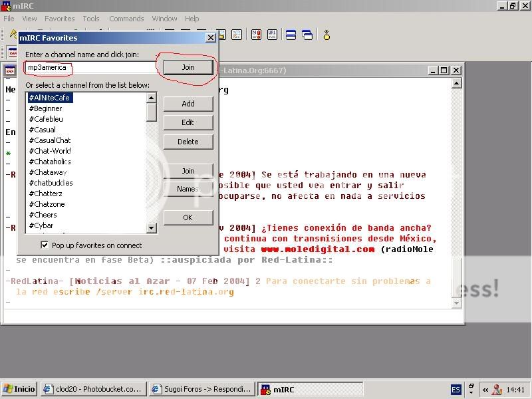The width and height of the screenshot is (532, 399).
Task: Click the Status window scroll down arrow
Action: (457, 303)
